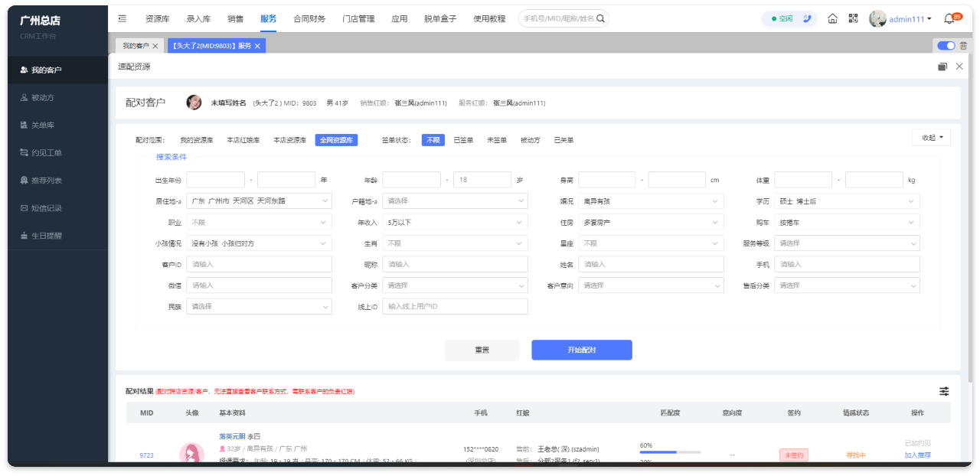Click the trash icon next to the toggle
The image size is (980, 476).
963,46
